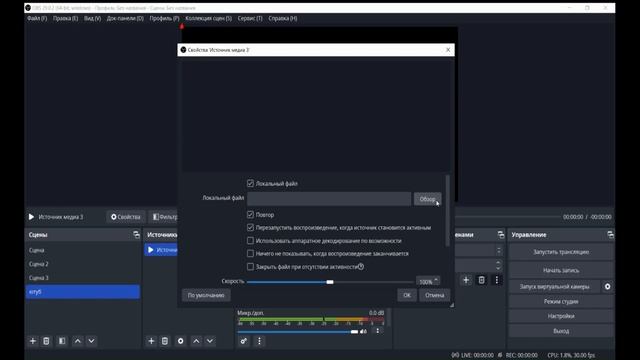Remove selected source with trash icon

(165, 341)
